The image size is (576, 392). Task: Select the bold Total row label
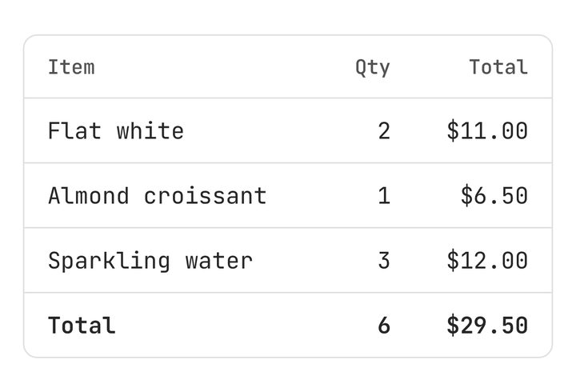tap(82, 326)
